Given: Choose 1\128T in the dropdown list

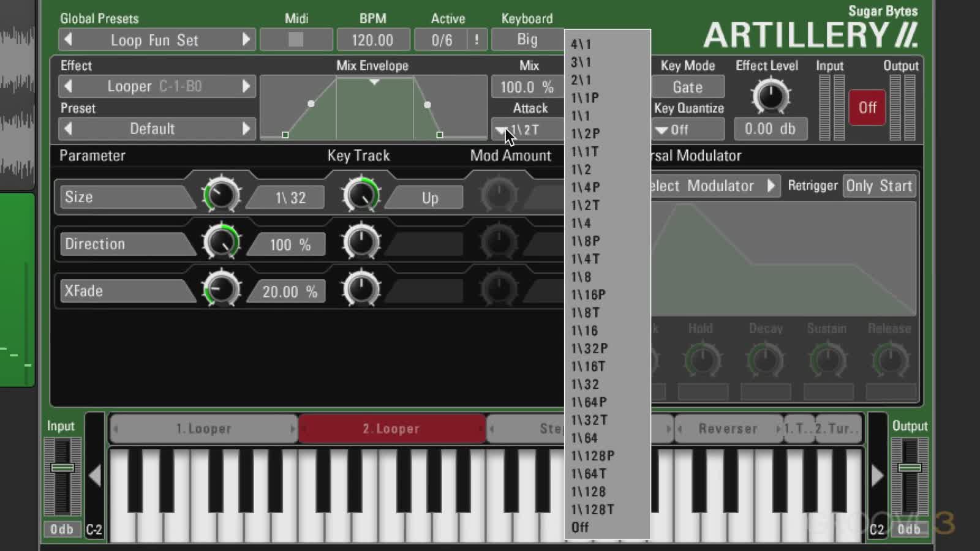Looking at the screenshot, I should pyautogui.click(x=607, y=509).
